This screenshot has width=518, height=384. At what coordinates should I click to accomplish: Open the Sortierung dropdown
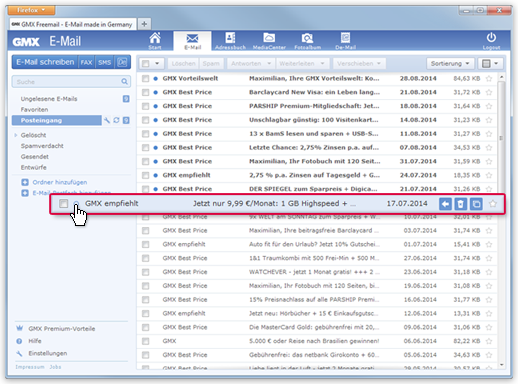point(450,63)
